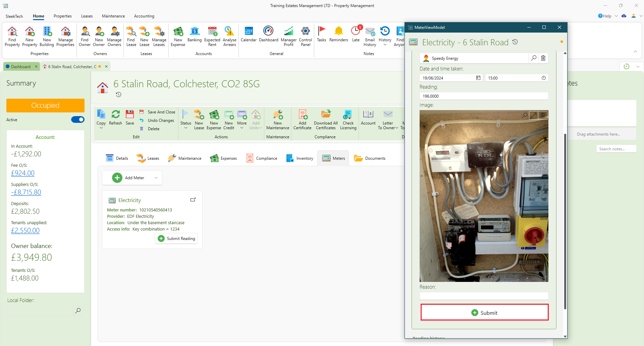Open Suppliers O/S -£8,715.80 link
Screen dimensions: 644x346
(26, 192)
